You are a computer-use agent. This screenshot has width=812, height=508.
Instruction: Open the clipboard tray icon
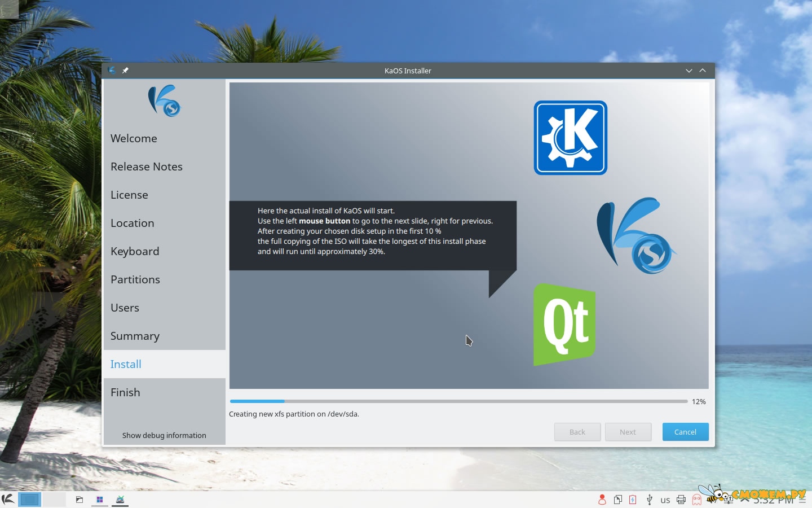(x=618, y=500)
